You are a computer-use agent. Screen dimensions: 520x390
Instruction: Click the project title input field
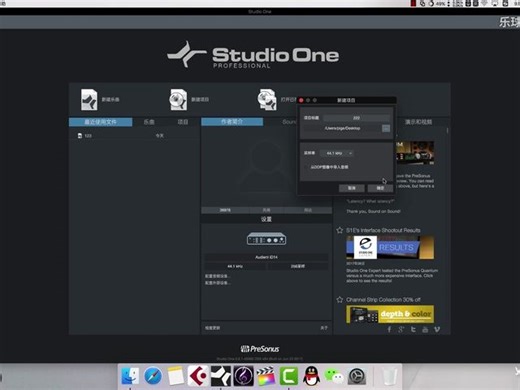[x=356, y=118]
